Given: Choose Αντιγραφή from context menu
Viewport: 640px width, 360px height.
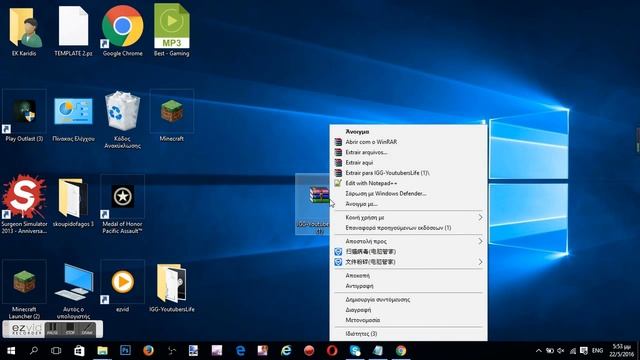Looking at the screenshot, I should point(408,286).
